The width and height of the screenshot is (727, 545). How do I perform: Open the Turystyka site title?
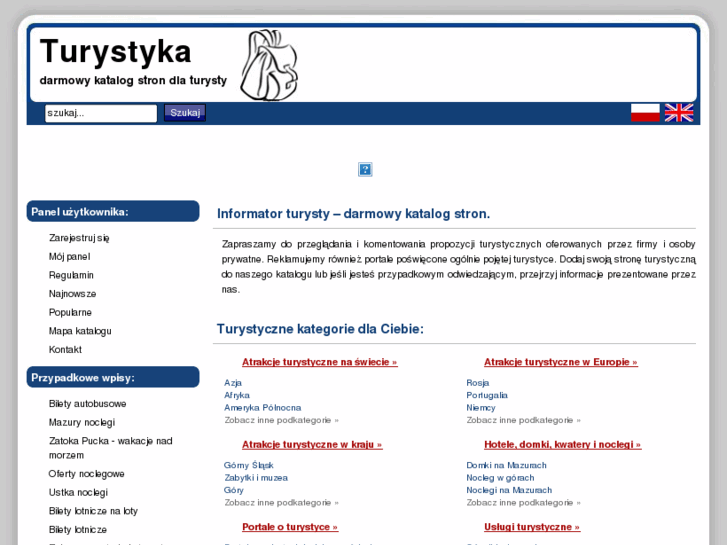[x=115, y=51]
